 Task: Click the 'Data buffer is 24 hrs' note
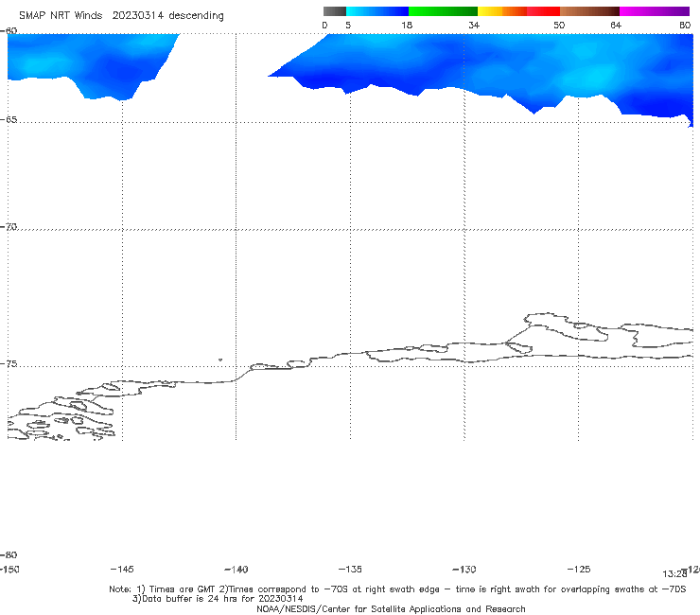218,599
